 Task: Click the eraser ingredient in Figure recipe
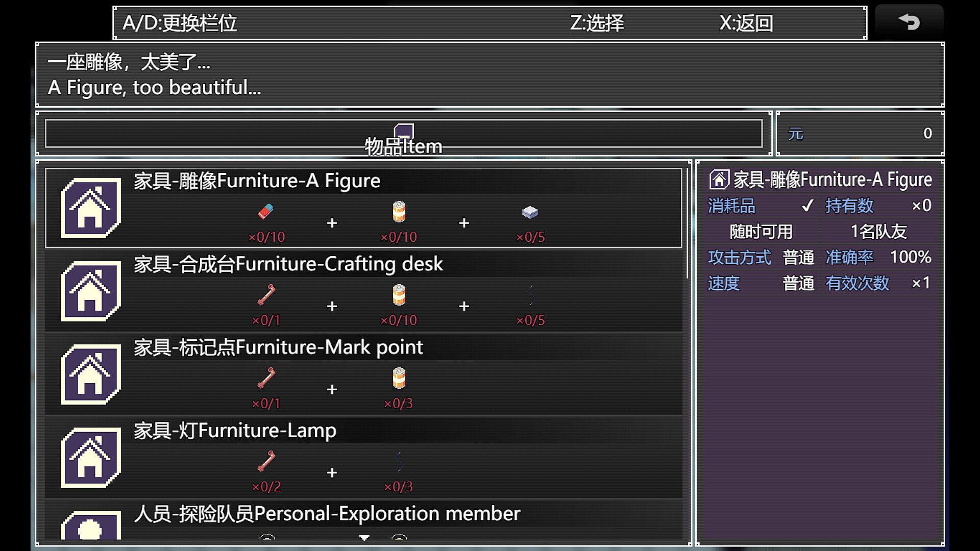(266, 211)
